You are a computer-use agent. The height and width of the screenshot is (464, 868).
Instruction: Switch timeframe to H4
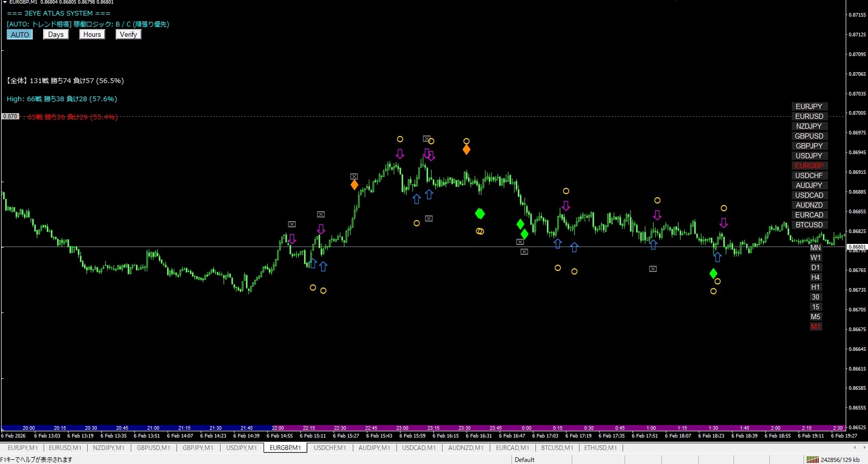(x=815, y=277)
